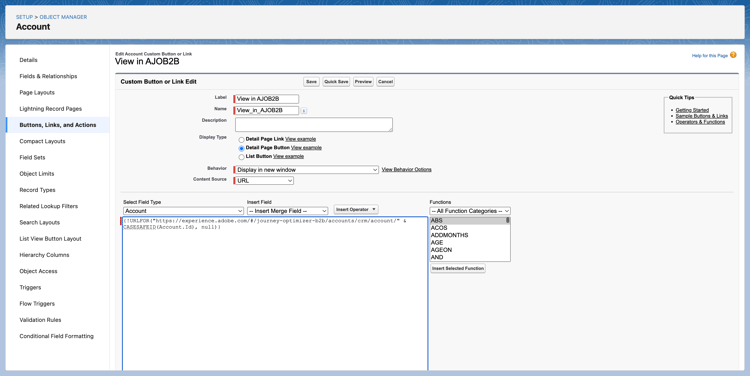Click the OBJECT MANAGER breadcrumb link
The image size is (750, 376).
(63, 17)
